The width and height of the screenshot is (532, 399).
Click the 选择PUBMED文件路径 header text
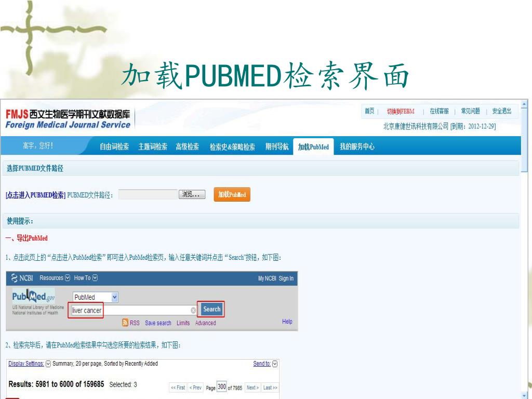click(x=35, y=168)
